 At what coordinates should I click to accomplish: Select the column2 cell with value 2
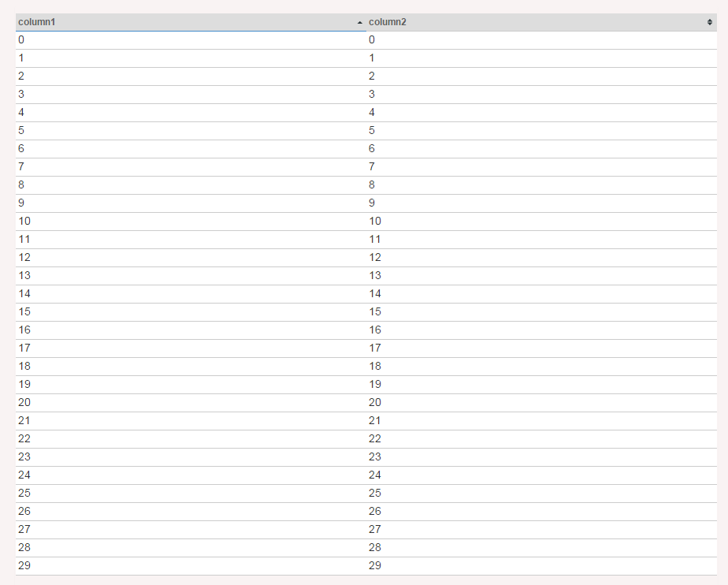(541, 76)
